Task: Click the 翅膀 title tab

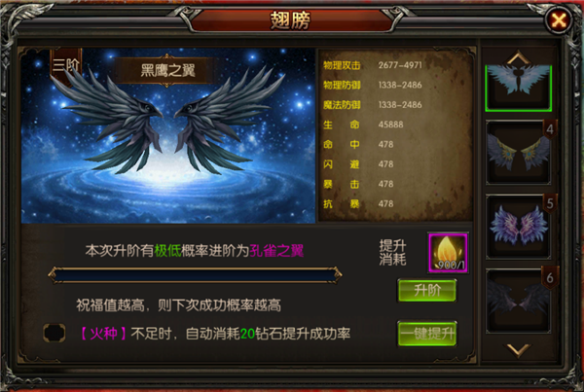Action: click(x=290, y=19)
